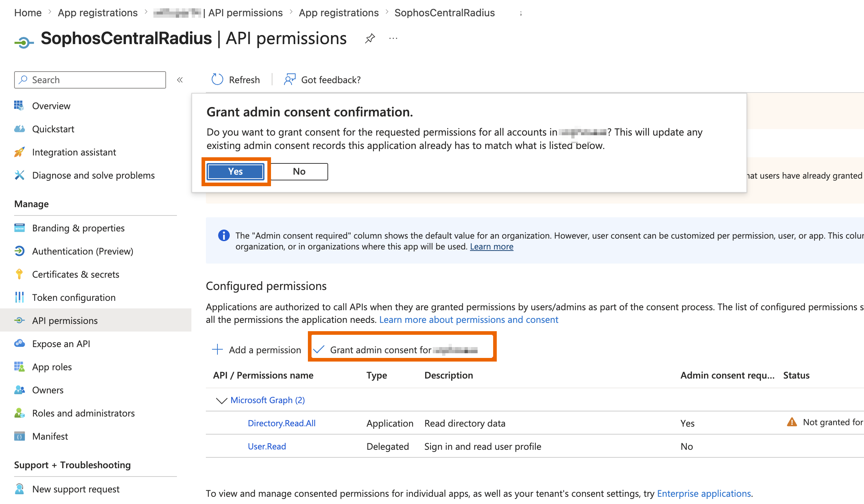Click the Description column header
This screenshot has height=504, width=864.
pyautogui.click(x=449, y=375)
